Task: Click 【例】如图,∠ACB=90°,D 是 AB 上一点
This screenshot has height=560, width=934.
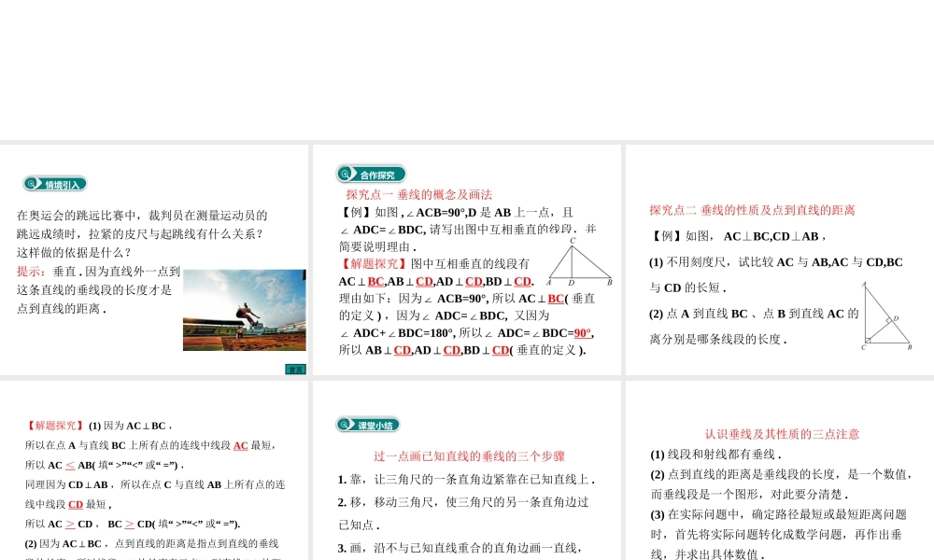Action: (x=456, y=213)
